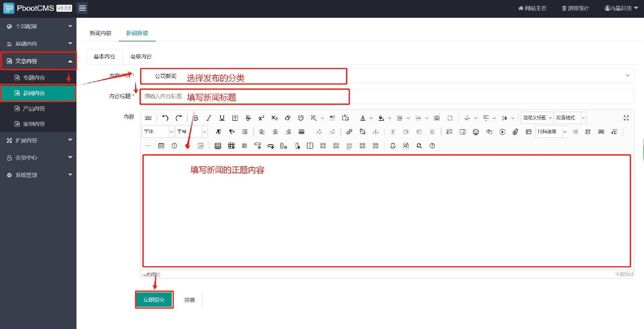Toggle italic formatting
This screenshot has height=329, width=644.
[x=209, y=118]
